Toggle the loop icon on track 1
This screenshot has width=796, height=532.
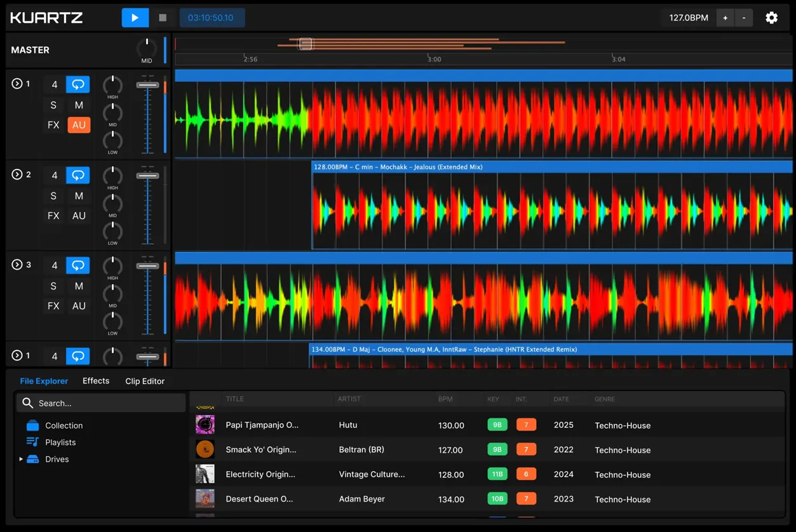[78, 84]
